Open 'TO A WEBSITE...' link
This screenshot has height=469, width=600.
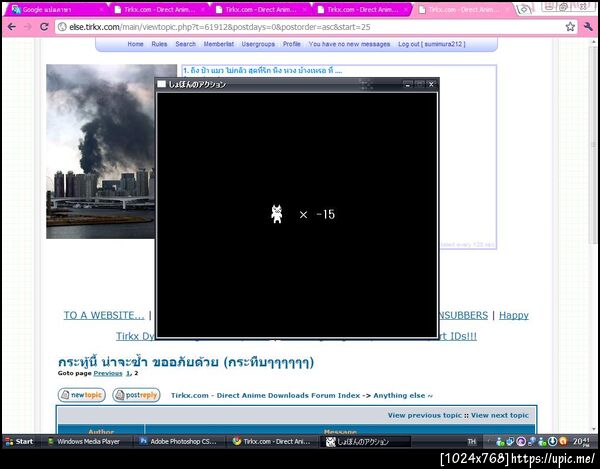tap(104, 315)
